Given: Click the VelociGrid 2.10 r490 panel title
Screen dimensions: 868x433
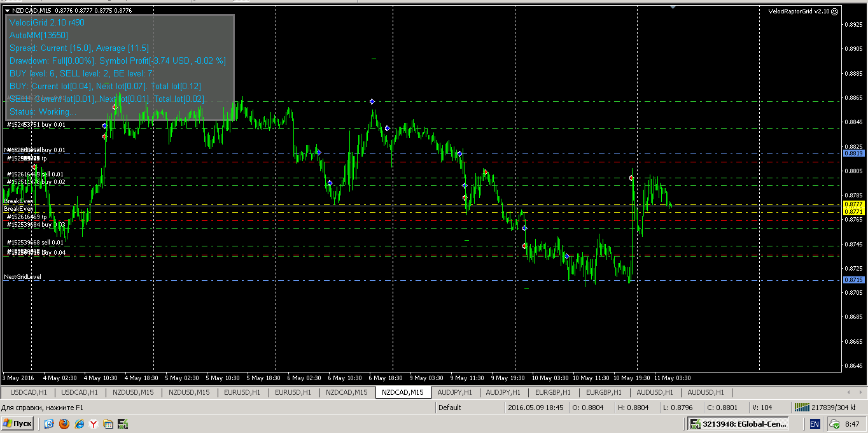Looking at the screenshot, I should click(47, 22).
